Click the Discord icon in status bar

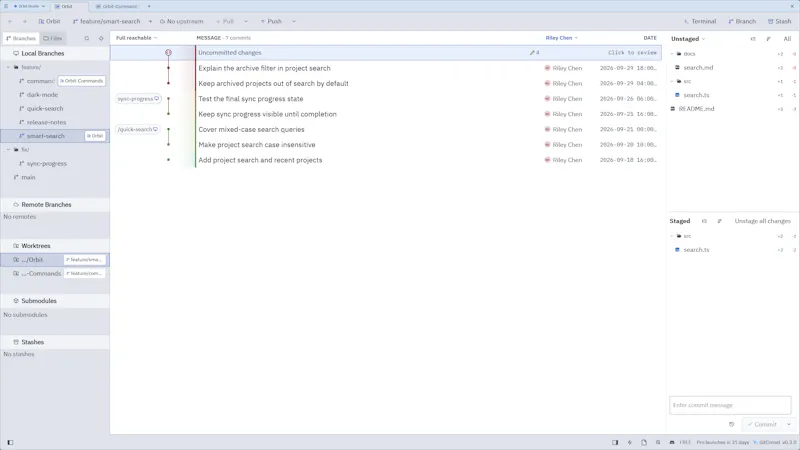pos(672,442)
